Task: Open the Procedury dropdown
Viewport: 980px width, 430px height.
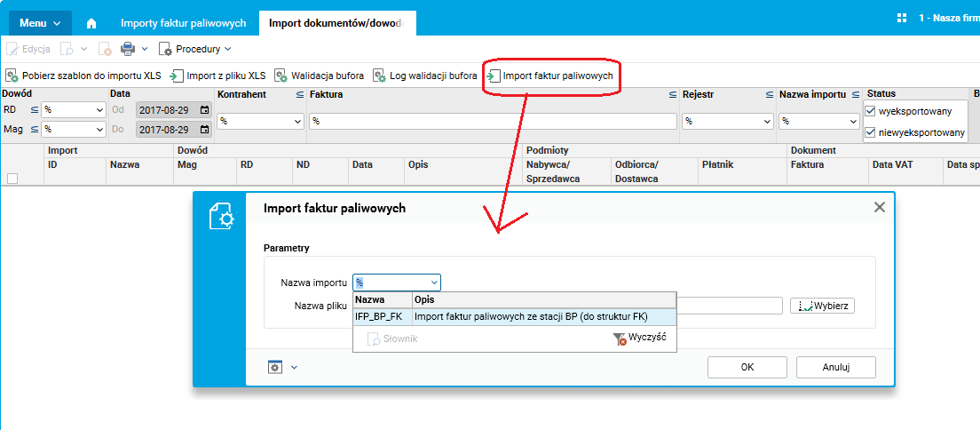Action: [195, 48]
